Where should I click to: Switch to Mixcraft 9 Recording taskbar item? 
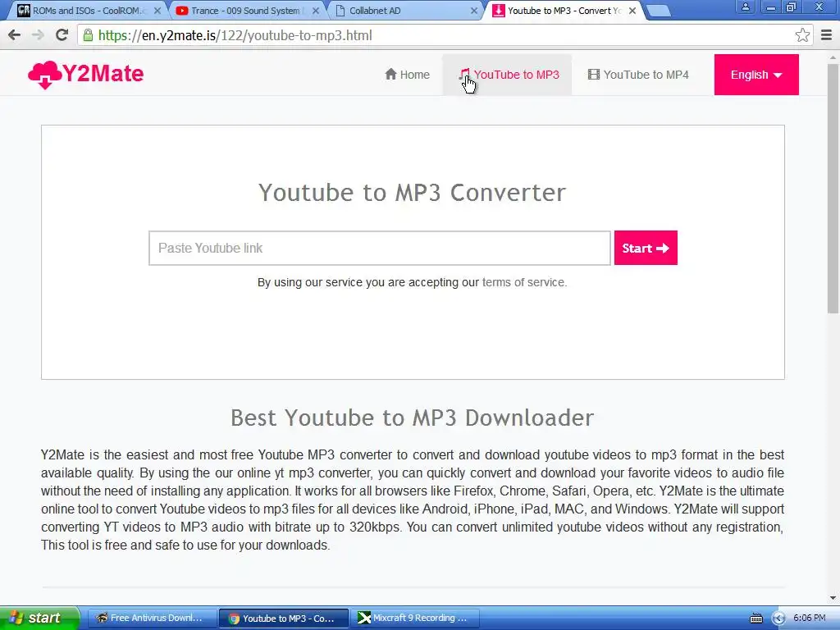(415, 618)
